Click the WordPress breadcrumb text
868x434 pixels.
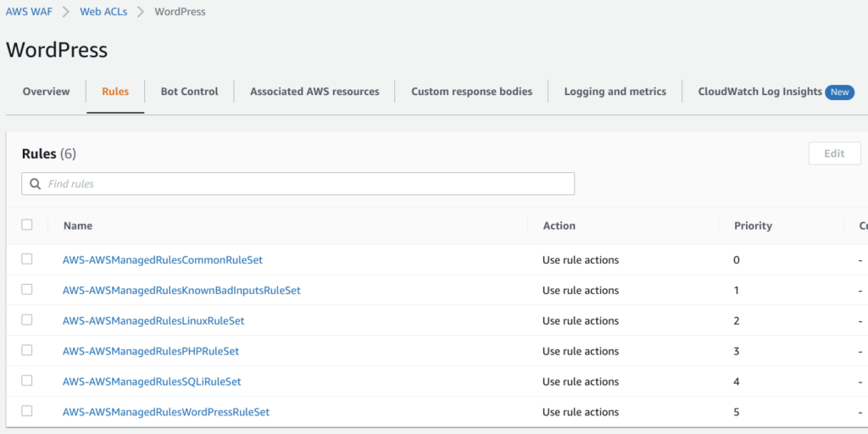pos(180,12)
